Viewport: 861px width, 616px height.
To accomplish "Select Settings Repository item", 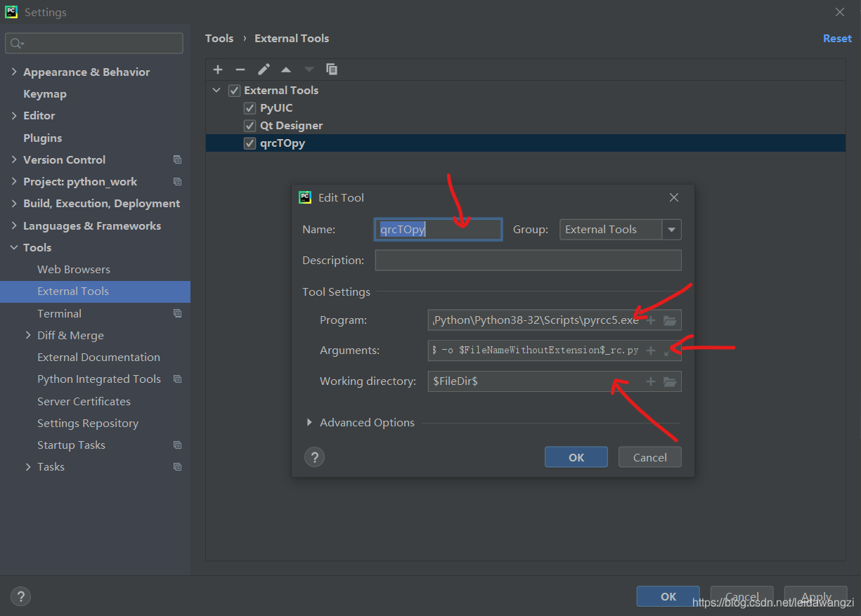I will (x=88, y=423).
